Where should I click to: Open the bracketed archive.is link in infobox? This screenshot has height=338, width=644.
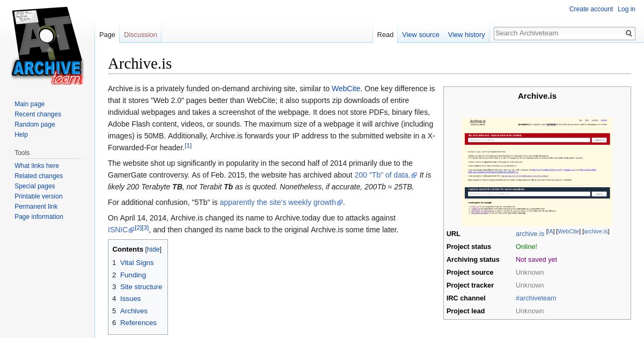click(x=596, y=232)
